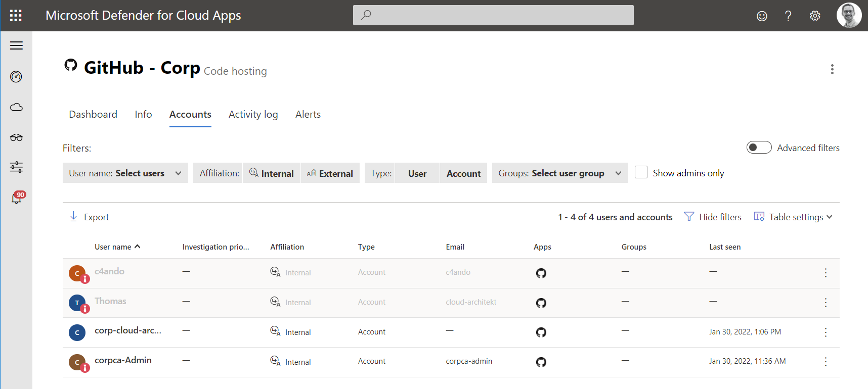Click the corp-cloud-arc user avatar

(x=77, y=332)
